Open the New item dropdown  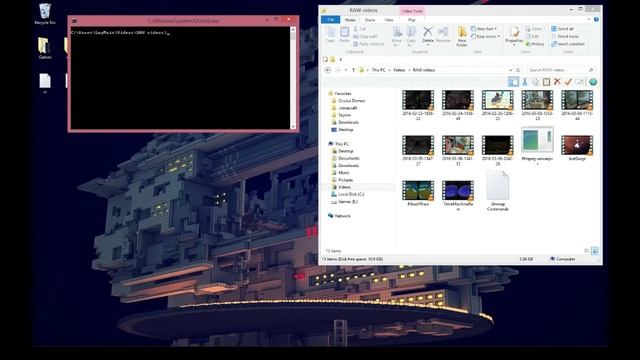click(x=484, y=29)
